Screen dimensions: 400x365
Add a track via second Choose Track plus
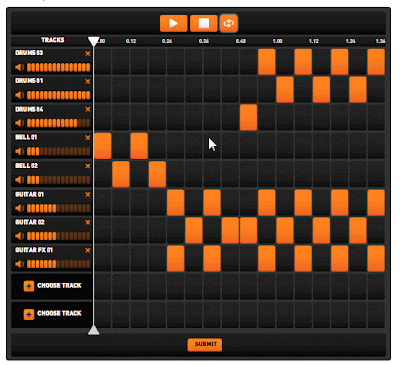point(29,314)
